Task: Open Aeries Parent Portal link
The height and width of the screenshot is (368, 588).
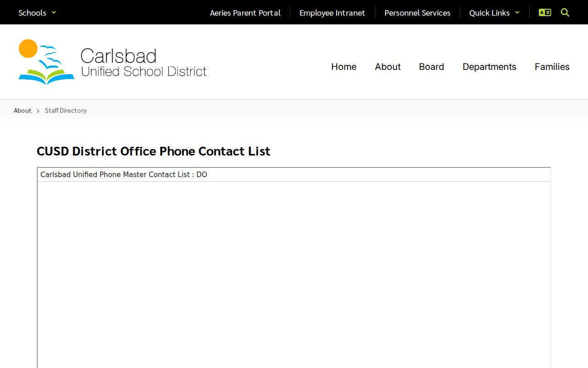Action: click(245, 13)
